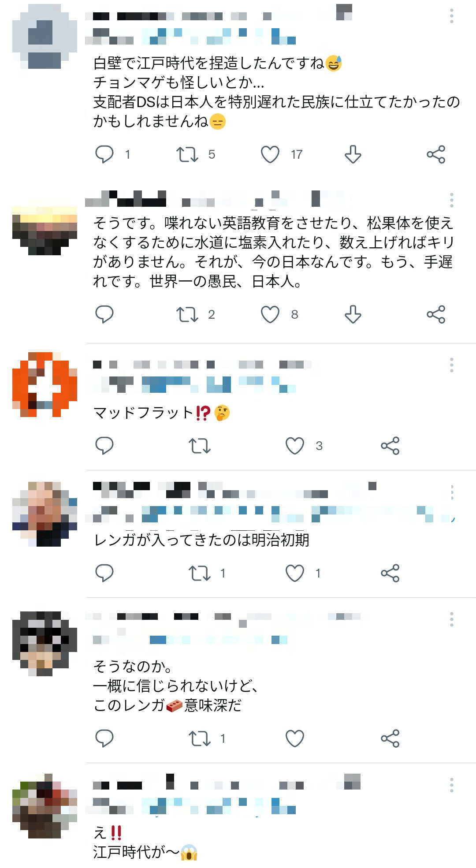The image size is (476, 868).
Task: Retweet the レンガが入ってきたのは明治初期 tweet
Action: (x=200, y=573)
